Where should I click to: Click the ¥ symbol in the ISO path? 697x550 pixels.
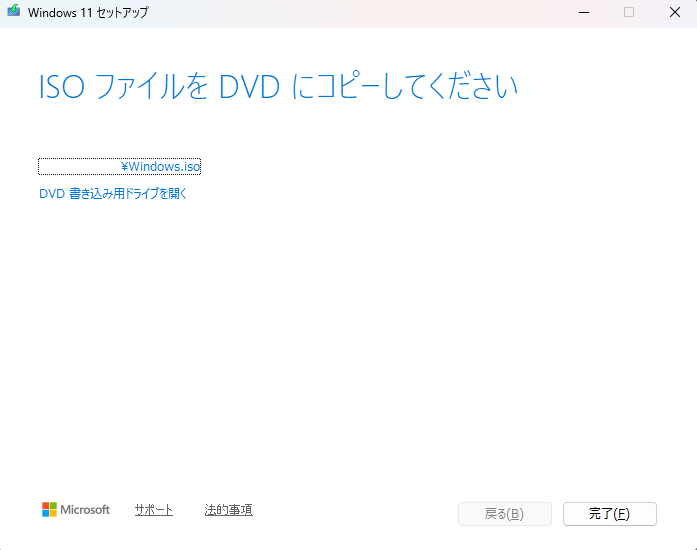click(125, 167)
